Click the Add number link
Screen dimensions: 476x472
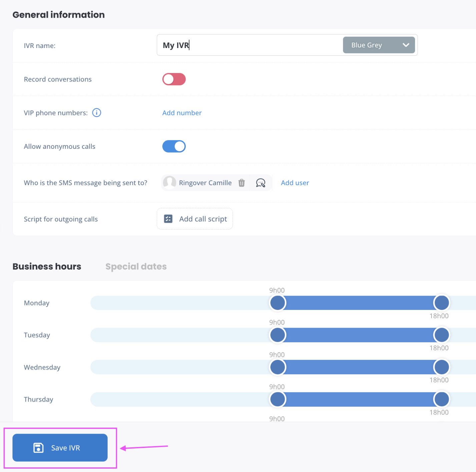coord(182,113)
